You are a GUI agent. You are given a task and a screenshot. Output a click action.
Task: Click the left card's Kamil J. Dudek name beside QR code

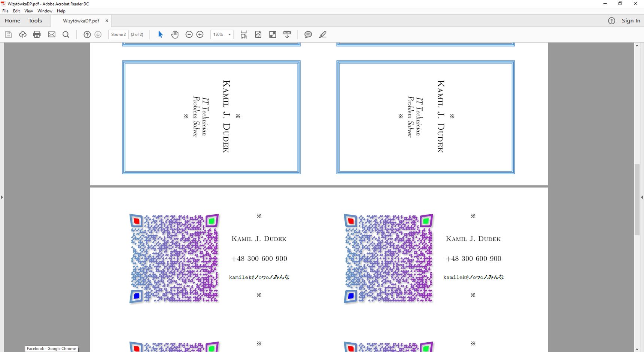[259, 239]
